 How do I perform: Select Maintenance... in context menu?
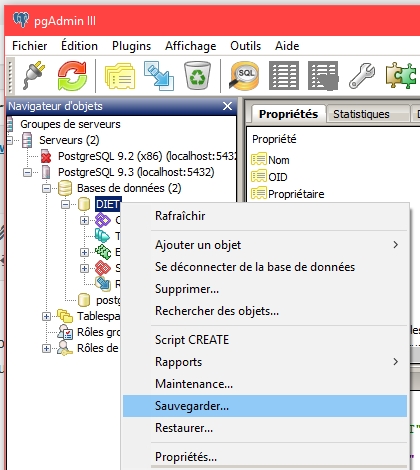coord(265,384)
